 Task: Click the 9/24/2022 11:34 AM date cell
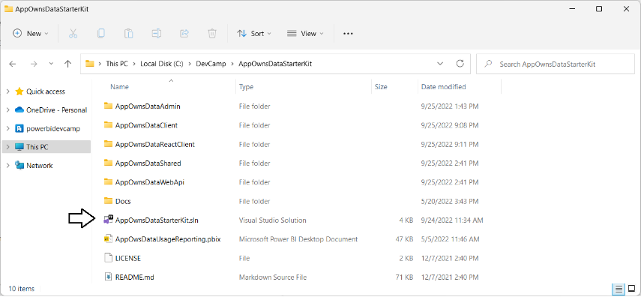point(452,220)
